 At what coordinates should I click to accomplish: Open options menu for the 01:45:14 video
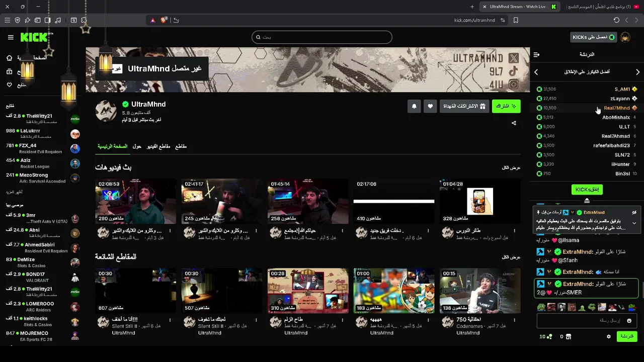click(342, 231)
